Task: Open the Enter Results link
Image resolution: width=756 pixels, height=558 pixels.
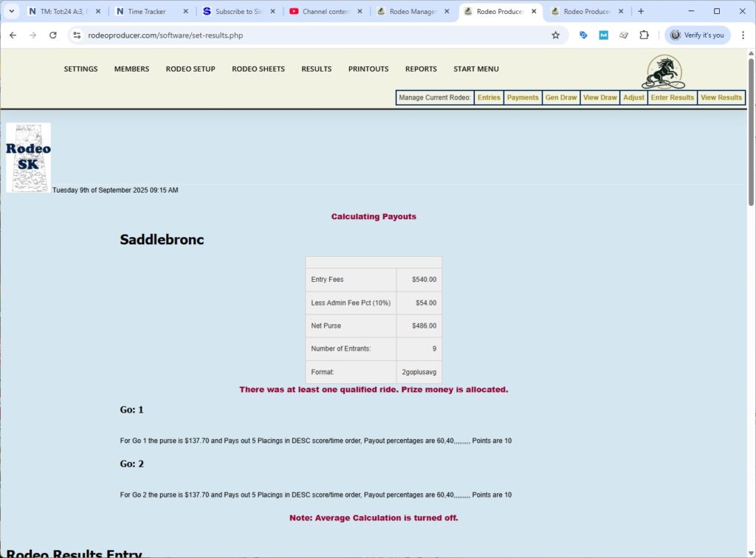Action: [672, 97]
